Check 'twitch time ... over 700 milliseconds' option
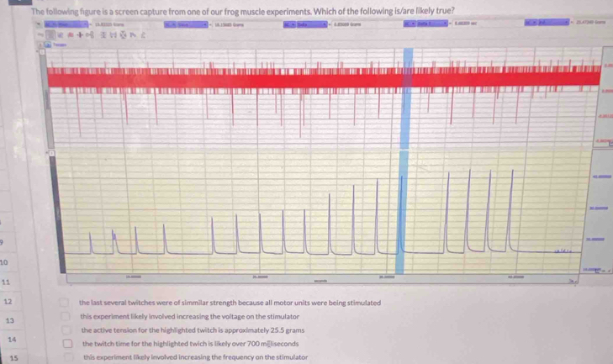 (x=67, y=344)
